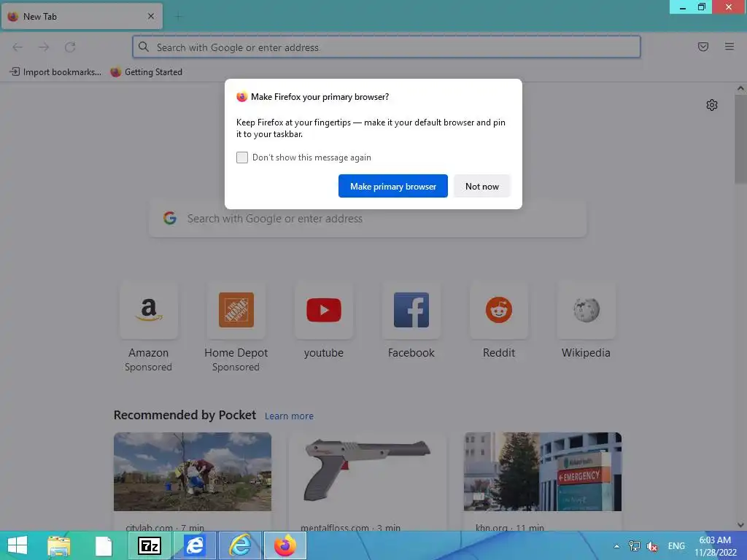Open the clock showing 6:03 AM
This screenshot has width=747, height=560.
pos(715,546)
